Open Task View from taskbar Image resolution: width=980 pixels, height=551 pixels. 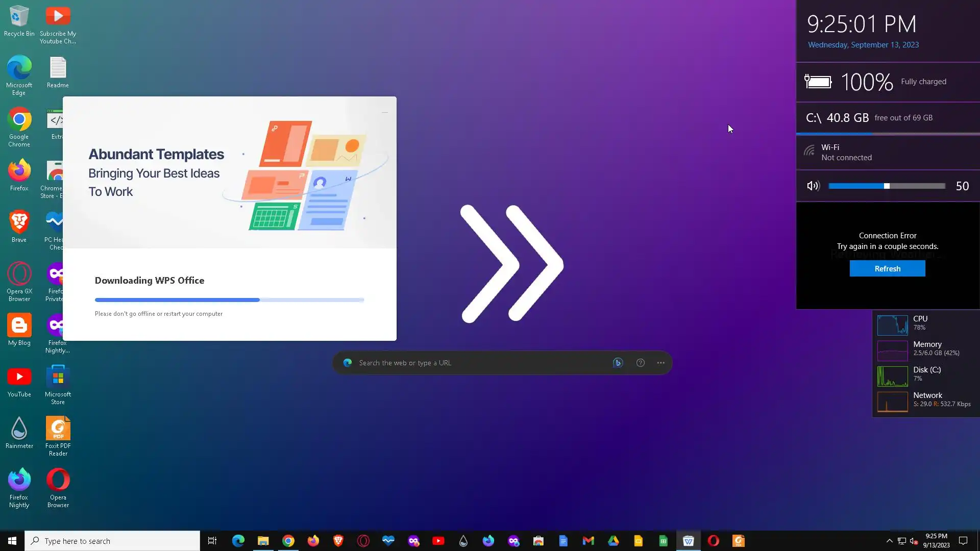(212, 541)
